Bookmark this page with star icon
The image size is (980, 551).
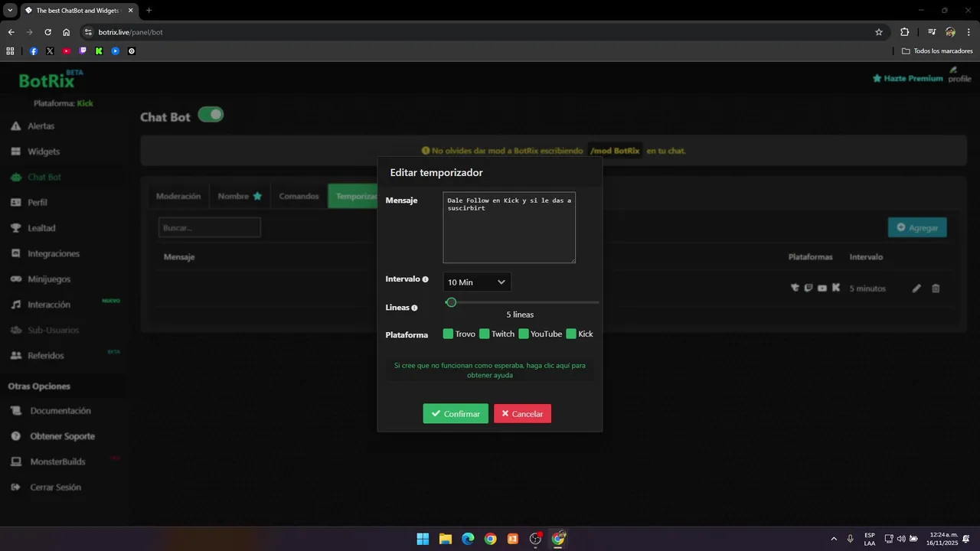pos(879,32)
